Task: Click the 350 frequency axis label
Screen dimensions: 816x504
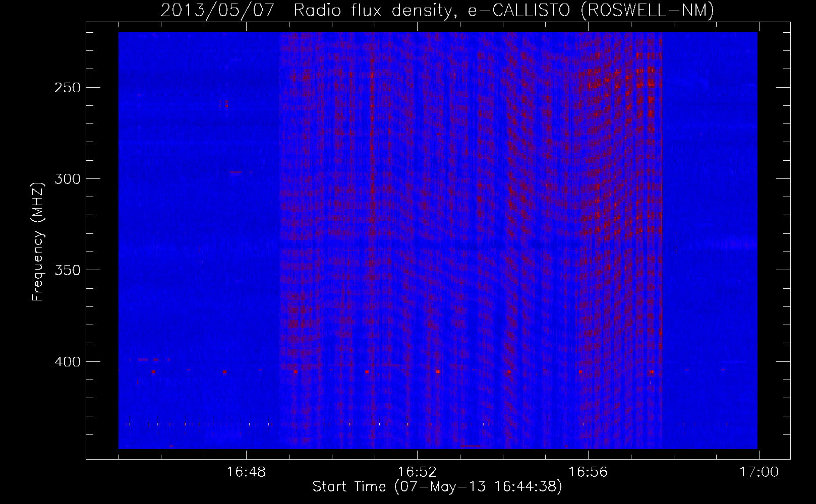Action: click(x=67, y=270)
